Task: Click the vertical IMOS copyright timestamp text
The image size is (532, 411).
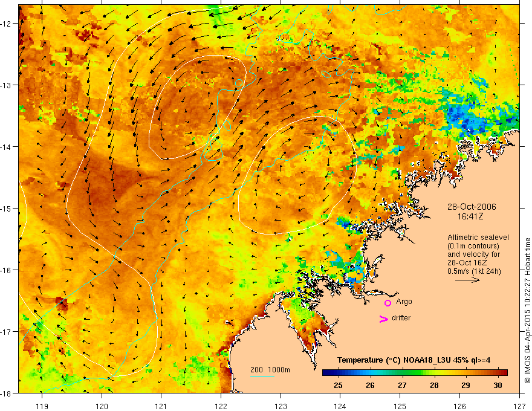Action: click(x=528, y=311)
